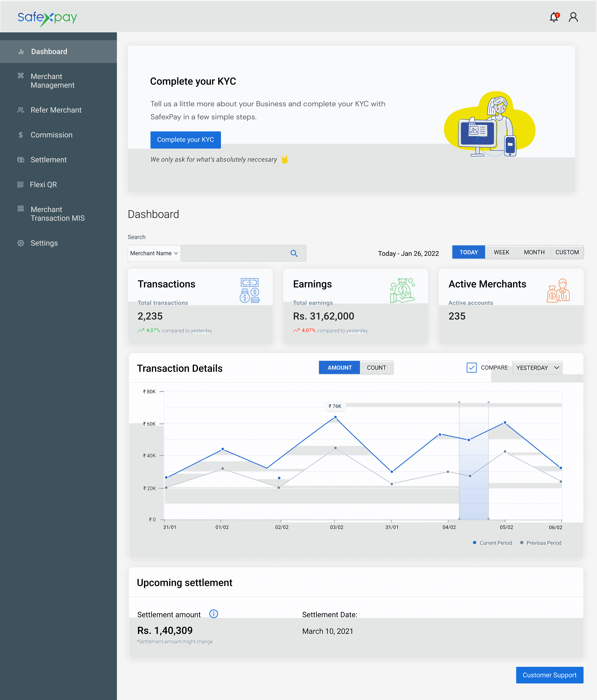Open the notification bell icon
The image size is (597, 700).
point(554,17)
